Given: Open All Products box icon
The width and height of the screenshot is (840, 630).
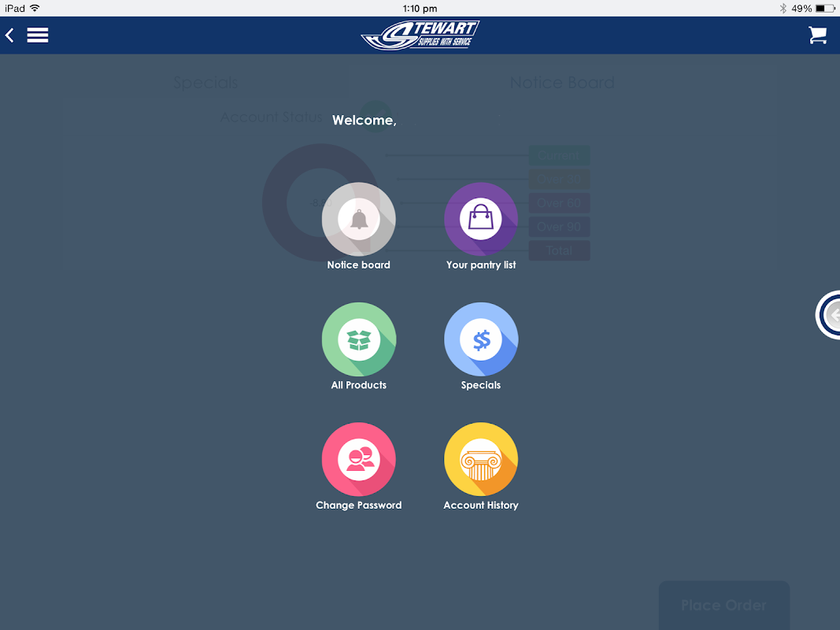Looking at the screenshot, I should [358, 339].
